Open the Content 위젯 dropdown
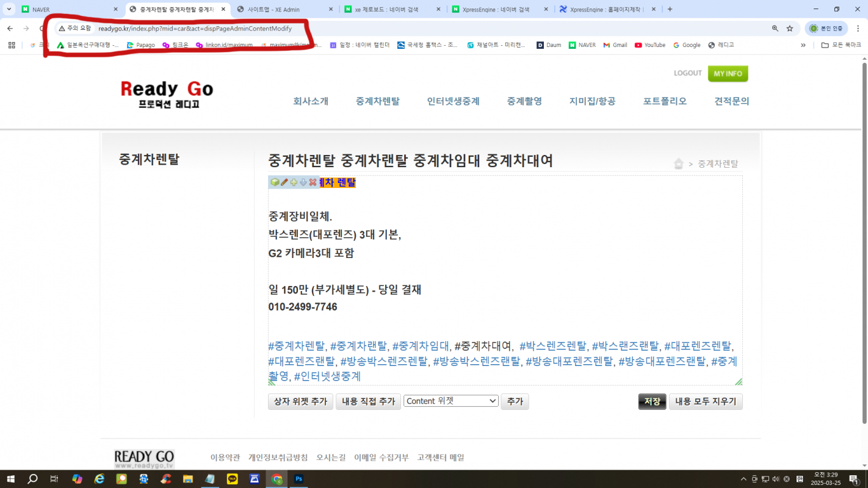This screenshot has width=868, height=488. click(451, 401)
